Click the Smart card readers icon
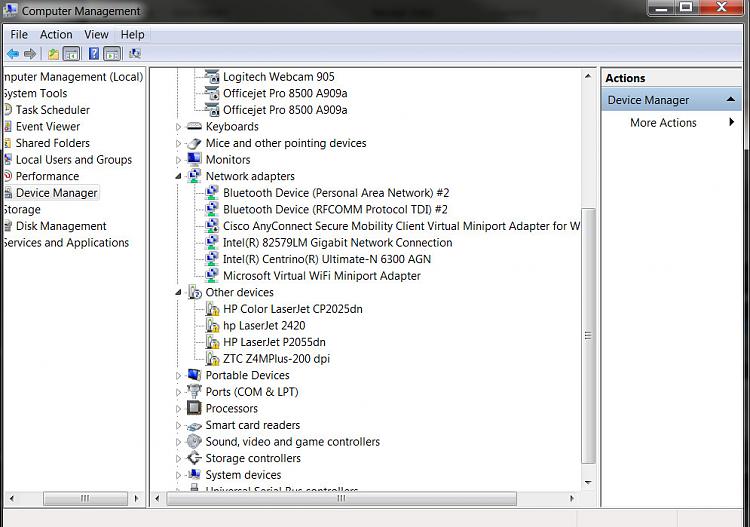Viewport: 750px width, 527px height. pyautogui.click(x=194, y=425)
